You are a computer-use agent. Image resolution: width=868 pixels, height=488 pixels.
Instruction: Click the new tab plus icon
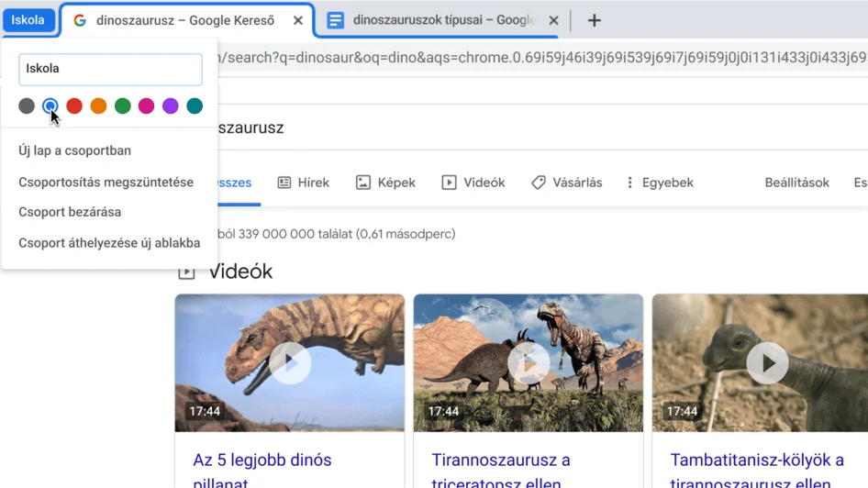pyautogui.click(x=595, y=20)
